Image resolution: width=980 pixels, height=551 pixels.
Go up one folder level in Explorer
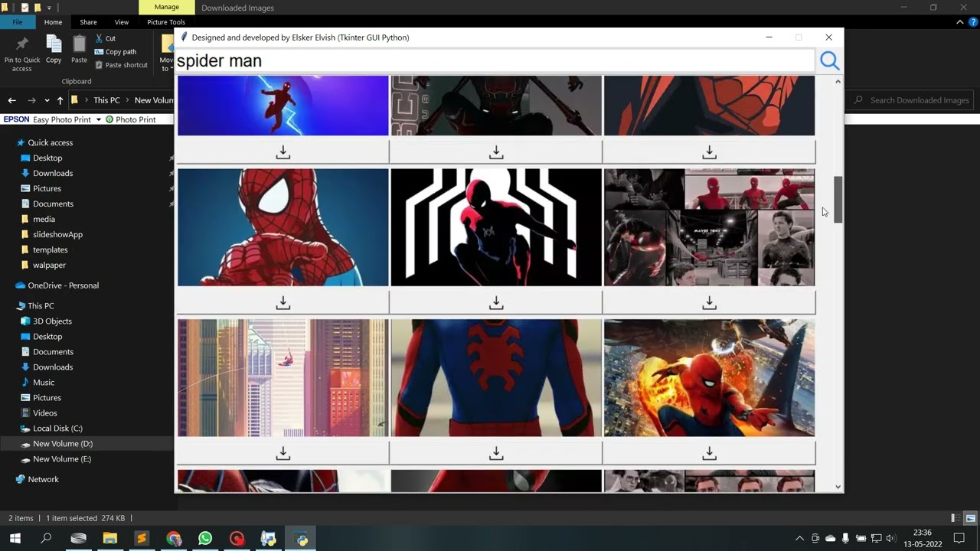click(x=60, y=100)
